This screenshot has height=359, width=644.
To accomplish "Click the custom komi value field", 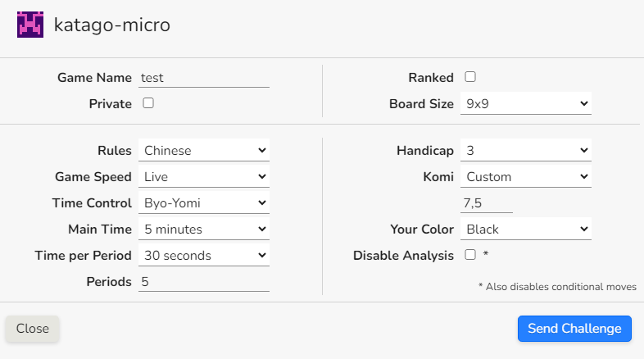I will point(487,203).
